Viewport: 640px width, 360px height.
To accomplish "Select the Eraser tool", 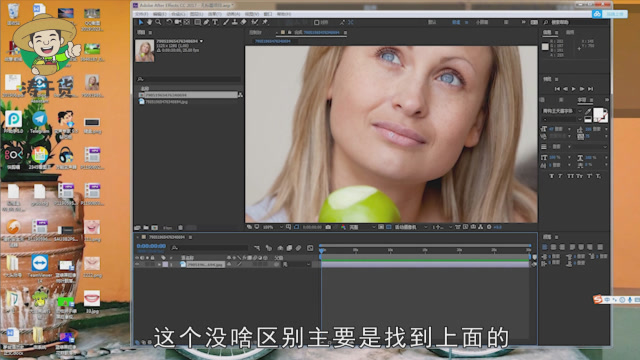I will (x=244, y=22).
